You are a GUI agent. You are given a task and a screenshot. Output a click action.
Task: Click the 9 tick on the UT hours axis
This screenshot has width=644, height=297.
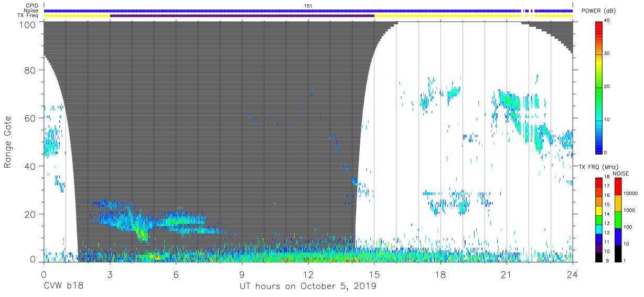242,274
